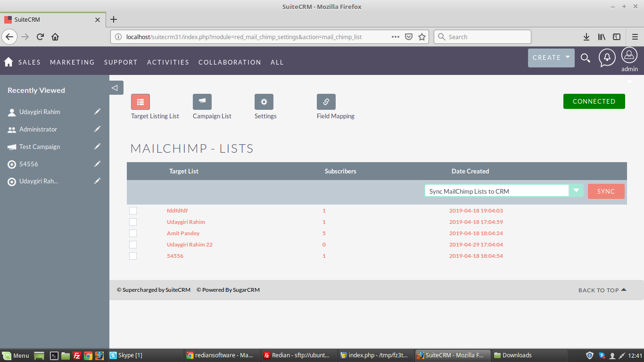This screenshot has width=644, height=362.
Task: Edit Administrator using pencil icon
Action: 97,129
